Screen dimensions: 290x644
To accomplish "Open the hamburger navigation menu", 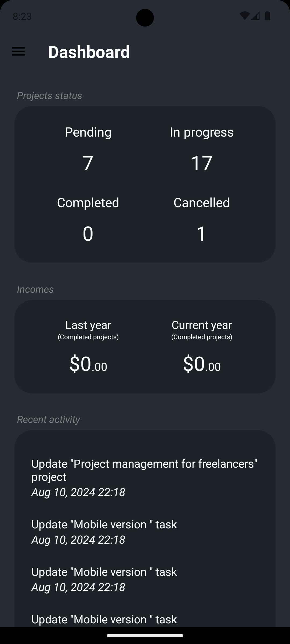I will 19,52.
